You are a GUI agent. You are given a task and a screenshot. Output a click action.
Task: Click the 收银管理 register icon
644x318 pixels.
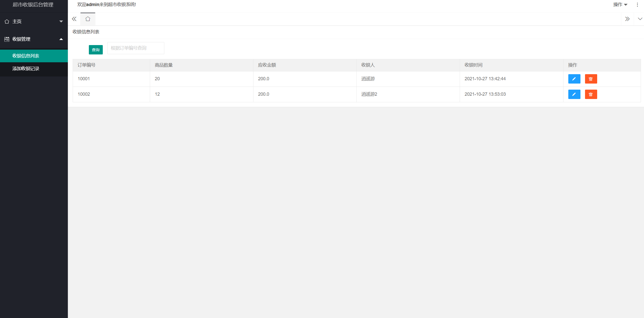[x=7, y=39]
